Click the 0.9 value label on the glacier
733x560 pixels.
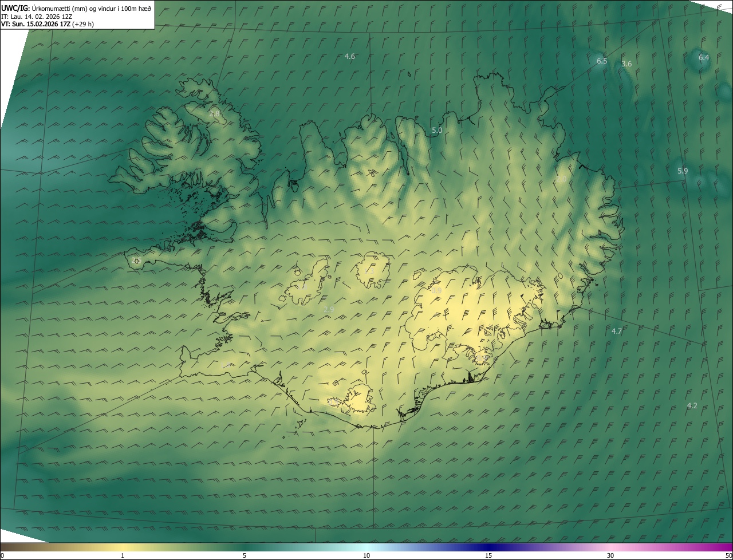[436, 291]
